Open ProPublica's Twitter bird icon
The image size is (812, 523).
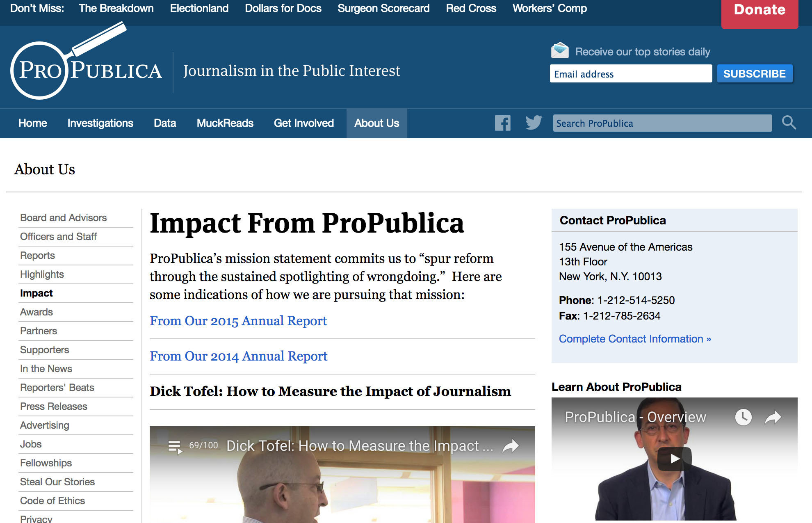point(534,123)
